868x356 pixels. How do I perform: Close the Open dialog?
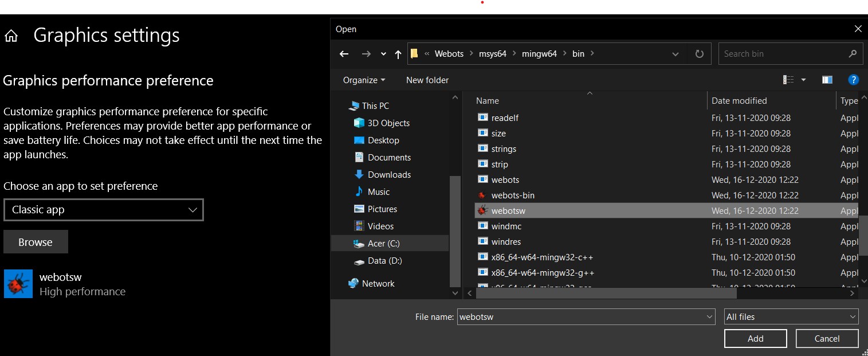[x=858, y=29]
